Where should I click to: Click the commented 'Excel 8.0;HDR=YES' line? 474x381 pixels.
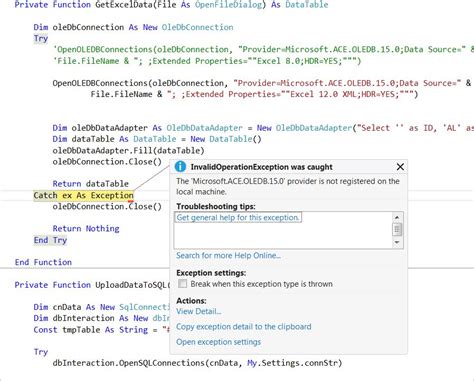(x=207, y=61)
